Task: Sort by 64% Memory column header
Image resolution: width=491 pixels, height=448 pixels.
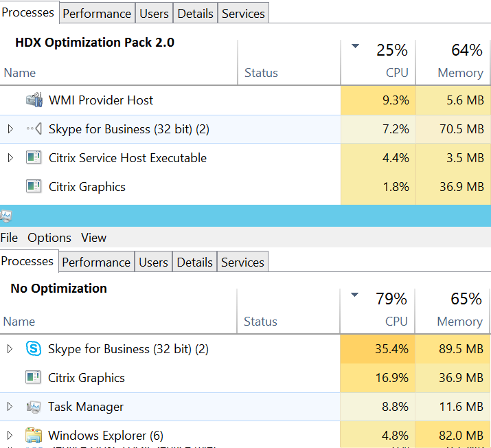Action: point(453,62)
